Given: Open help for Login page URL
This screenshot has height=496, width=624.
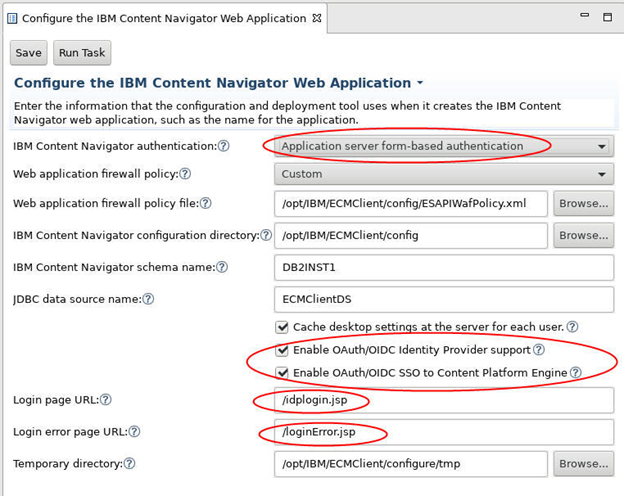Looking at the screenshot, I should (x=105, y=400).
